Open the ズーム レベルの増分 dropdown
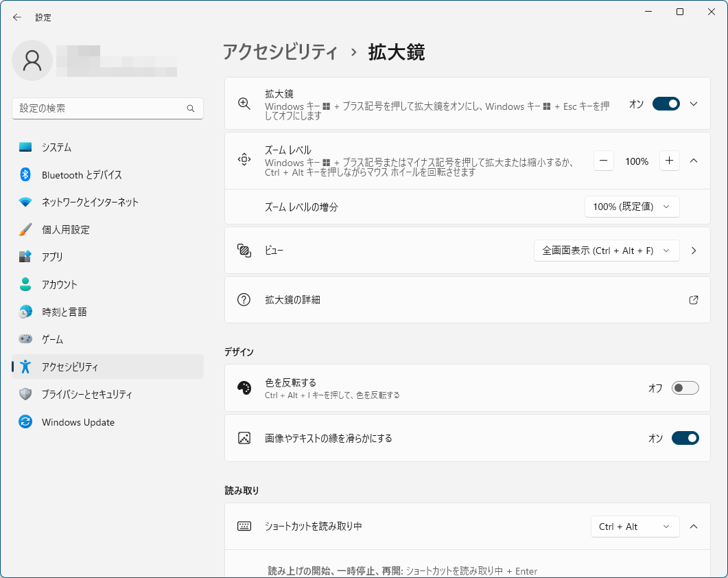Viewport: 728px width, 578px height. [631, 207]
